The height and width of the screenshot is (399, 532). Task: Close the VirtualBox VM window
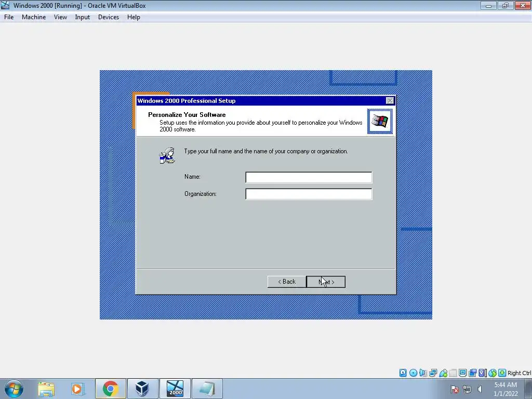pyautogui.click(x=523, y=5)
